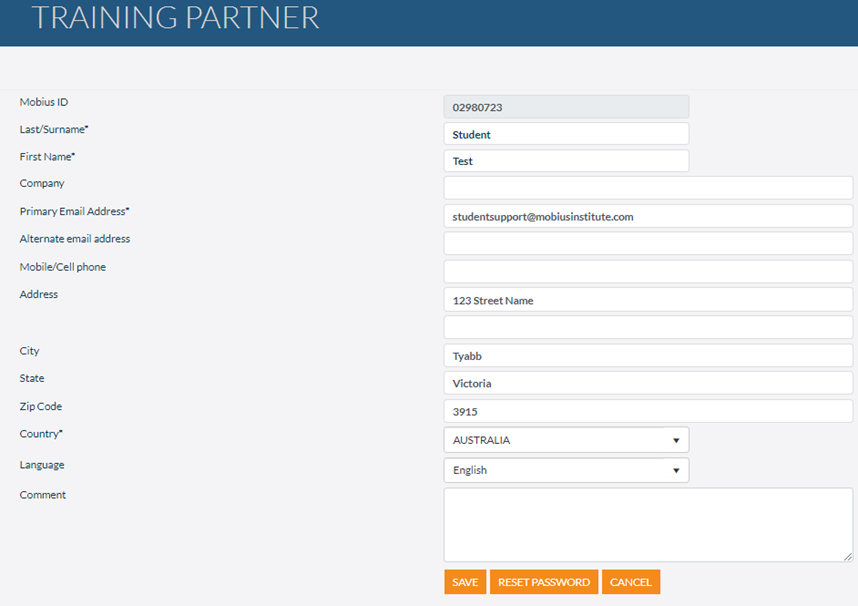
Task: Select the First Name field containing Test
Action: point(566,161)
